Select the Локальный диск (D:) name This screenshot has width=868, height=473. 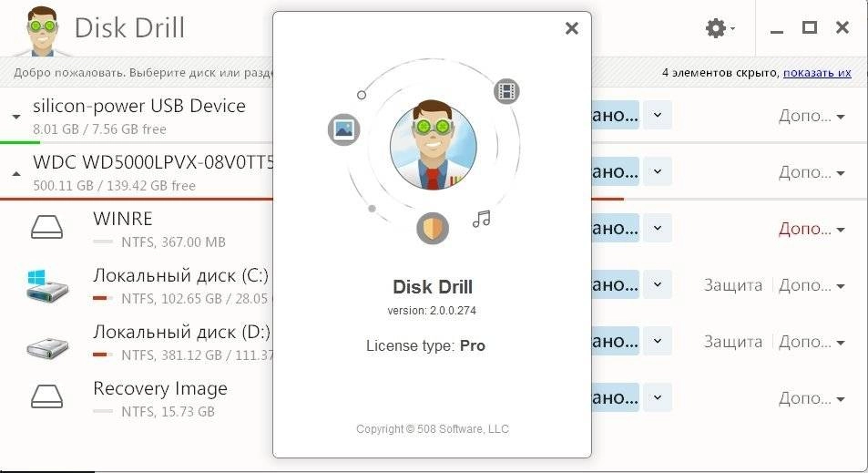181,332
